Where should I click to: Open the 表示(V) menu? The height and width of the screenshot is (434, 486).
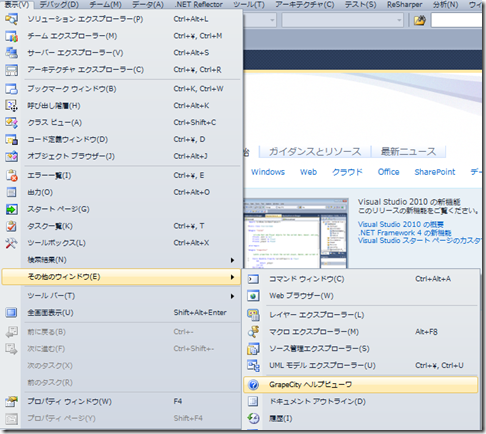point(16,5)
